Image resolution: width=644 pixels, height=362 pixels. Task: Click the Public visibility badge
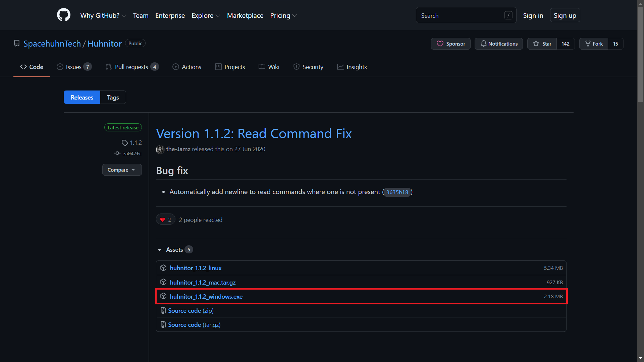click(x=135, y=43)
